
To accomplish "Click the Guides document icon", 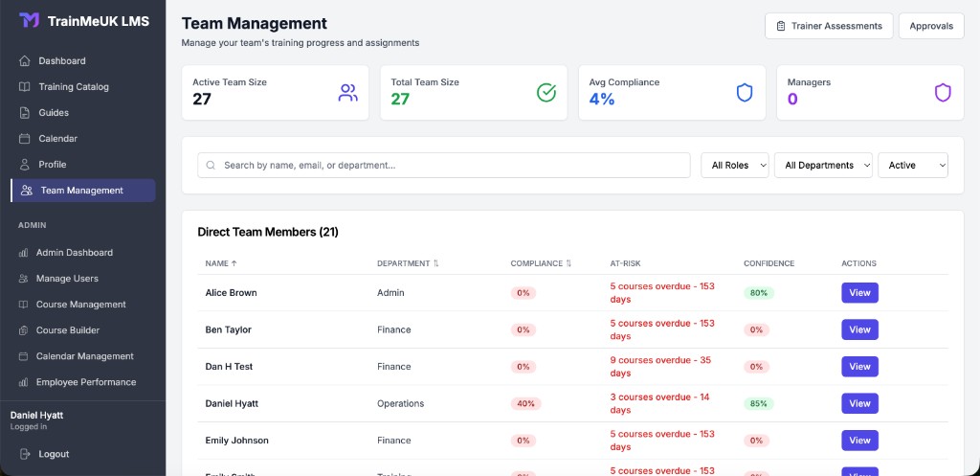I will (24, 113).
